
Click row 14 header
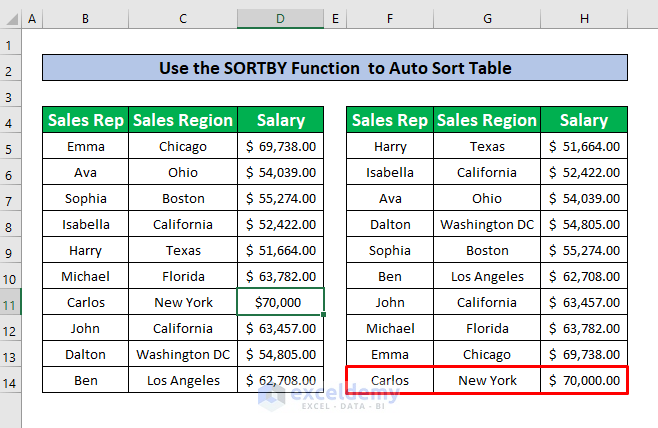[10, 380]
